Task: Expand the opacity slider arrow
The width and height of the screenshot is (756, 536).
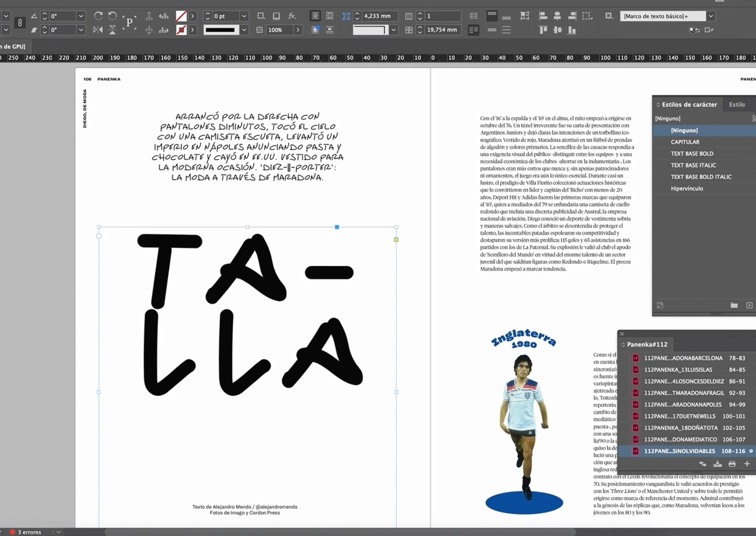Action: coord(298,30)
